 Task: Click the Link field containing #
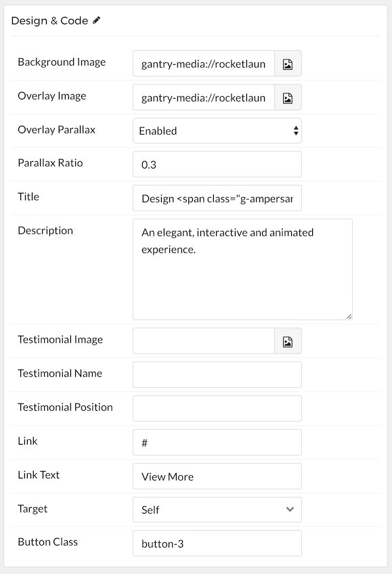pyautogui.click(x=217, y=442)
